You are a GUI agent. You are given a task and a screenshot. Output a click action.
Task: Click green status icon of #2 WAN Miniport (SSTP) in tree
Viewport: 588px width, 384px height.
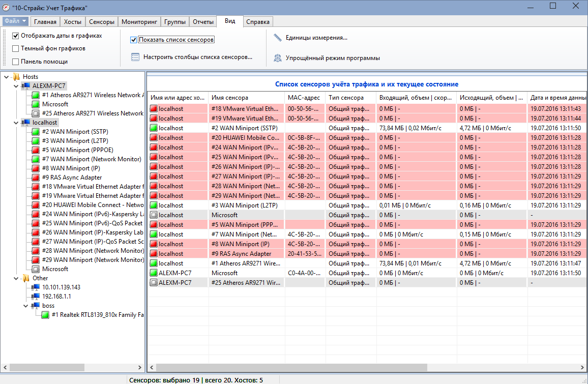[36, 132]
